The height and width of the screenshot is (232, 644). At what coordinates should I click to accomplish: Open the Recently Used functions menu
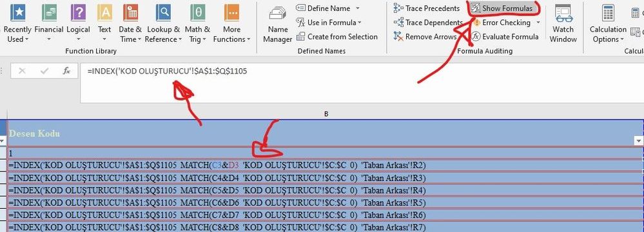(x=17, y=23)
